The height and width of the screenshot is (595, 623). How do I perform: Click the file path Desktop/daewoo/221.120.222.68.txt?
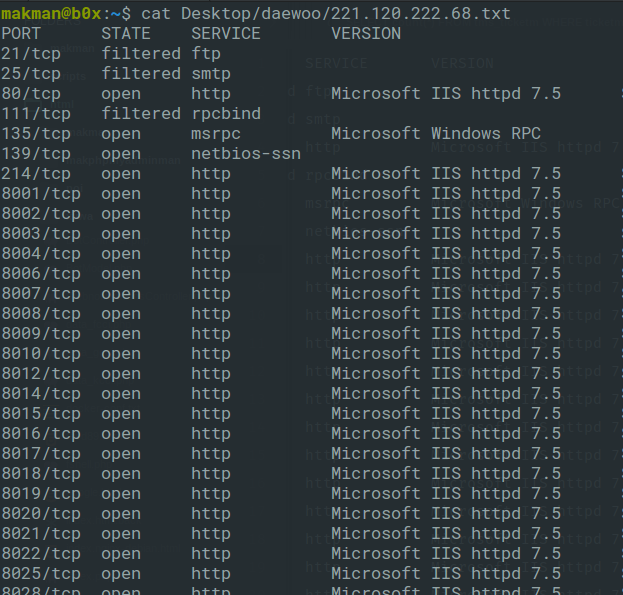coord(346,13)
